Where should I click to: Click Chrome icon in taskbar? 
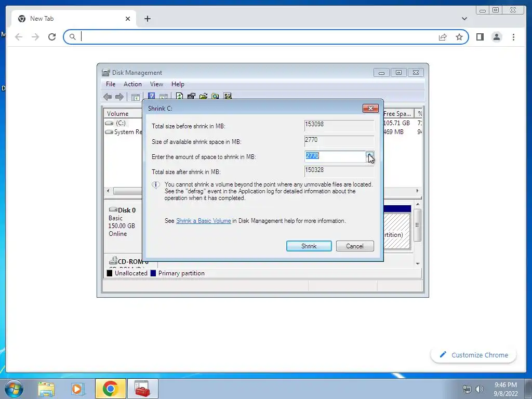(x=110, y=389)
